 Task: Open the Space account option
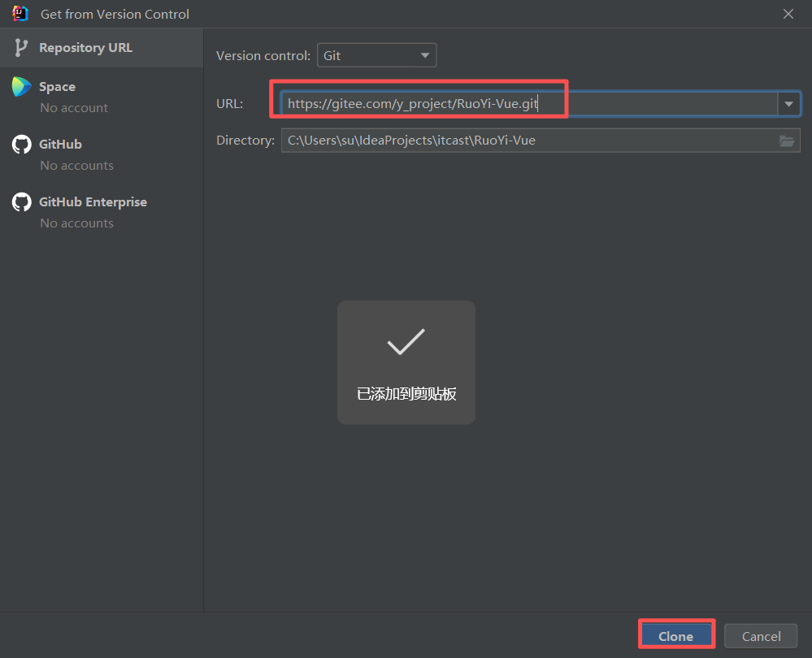(x=102, y=97)
